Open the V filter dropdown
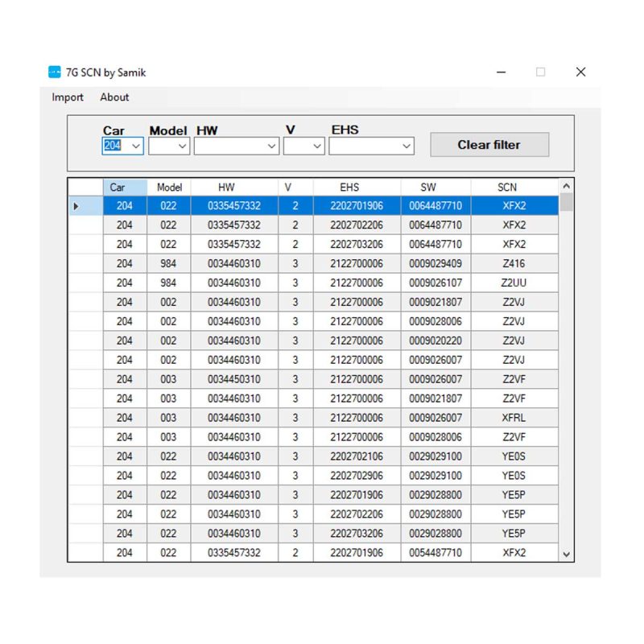The image size is (644, 644). 316,147
